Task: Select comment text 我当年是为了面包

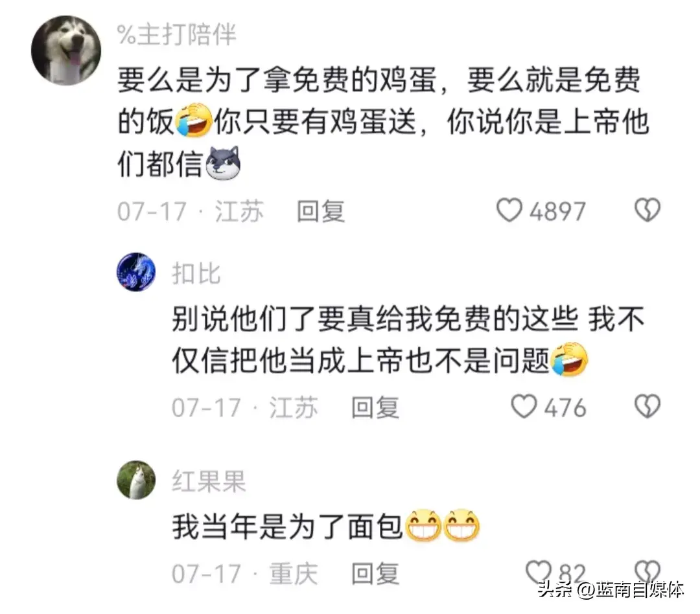Action: (x=288, y=527)
